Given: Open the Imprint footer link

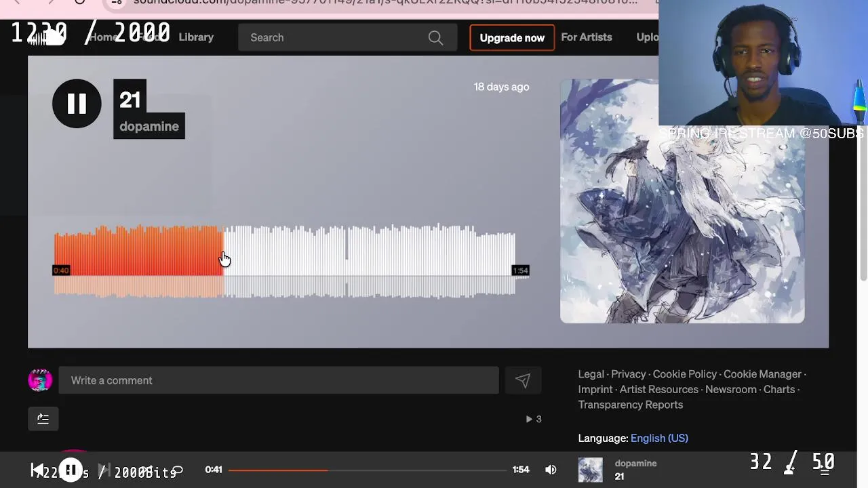Looking at the screenshot, I should [595, 390].
